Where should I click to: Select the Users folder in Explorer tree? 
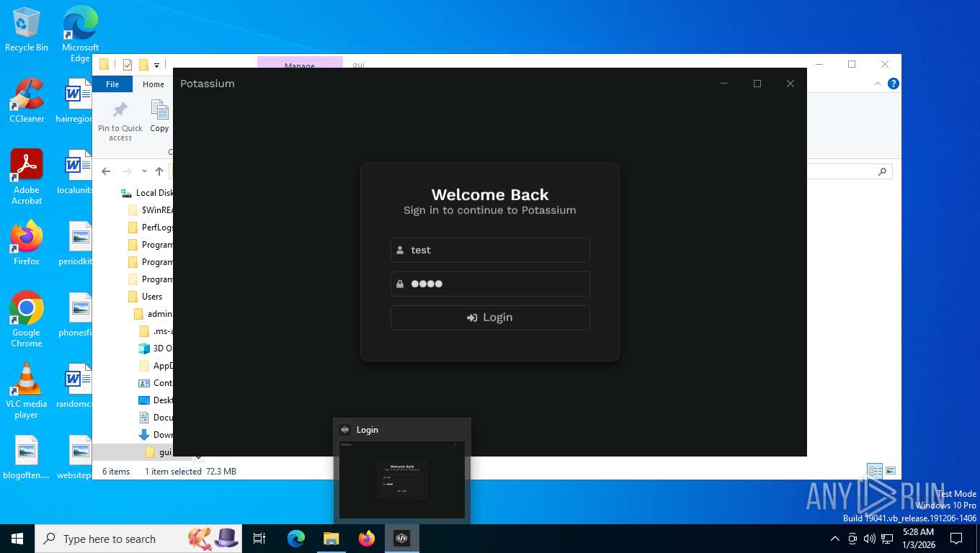point(145,297)
